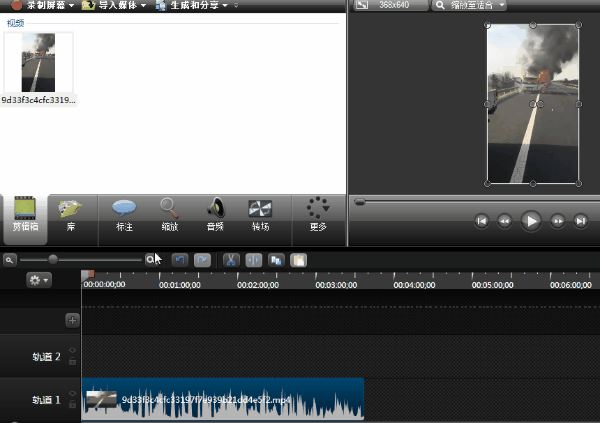
Task: Add a new track with plus button
Action: (x=72, y=320)
